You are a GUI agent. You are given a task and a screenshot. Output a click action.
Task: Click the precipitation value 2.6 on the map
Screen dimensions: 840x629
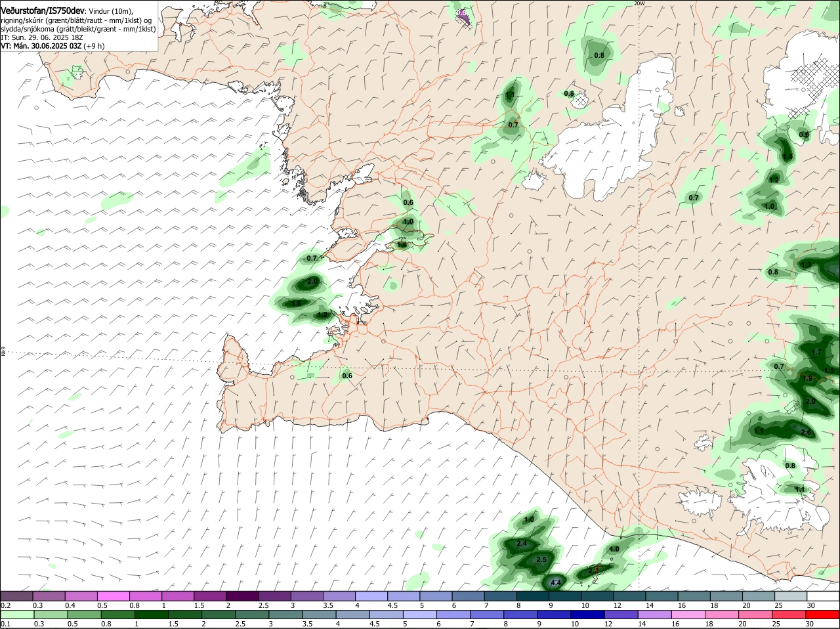click(x=807, y=432)
